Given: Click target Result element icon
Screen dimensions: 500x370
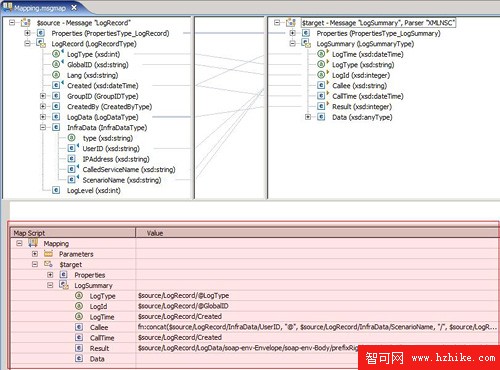Looking at the screenshot, I should (x=321, y=106).
